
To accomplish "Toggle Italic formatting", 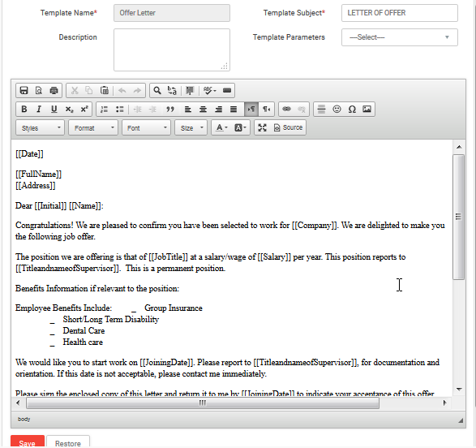I will [39, 109].
